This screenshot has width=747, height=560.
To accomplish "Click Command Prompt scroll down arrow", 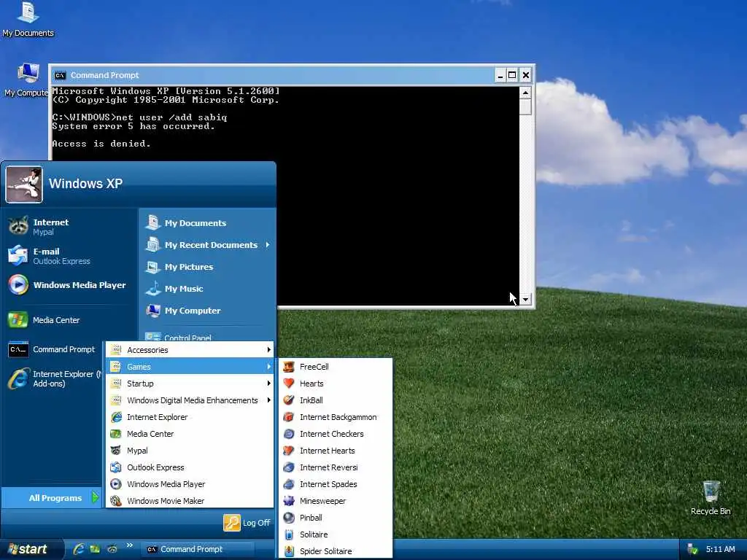I will 525,300.
